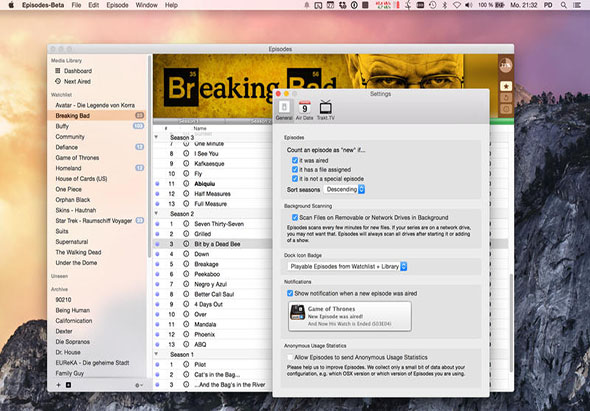
Task: Click the blue unwatched dot beside Abiquiu
Action: pyautogui.click(x=157, y=184)
